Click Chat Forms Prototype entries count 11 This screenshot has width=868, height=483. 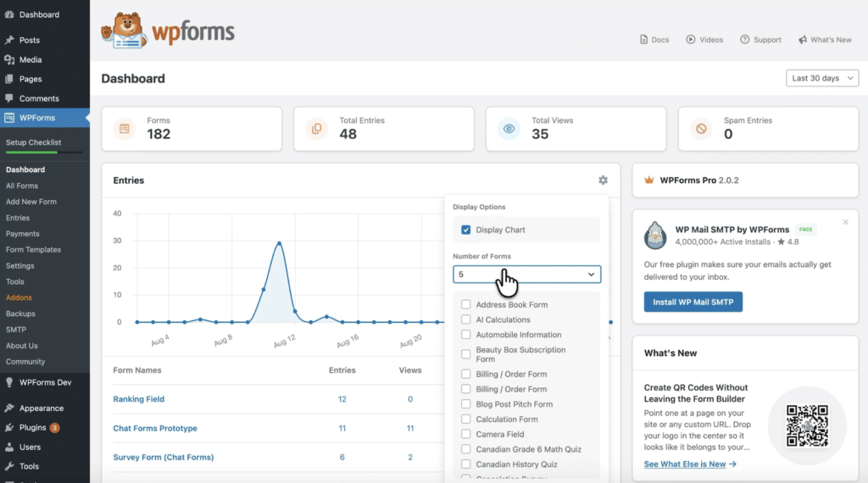point(342,428)
